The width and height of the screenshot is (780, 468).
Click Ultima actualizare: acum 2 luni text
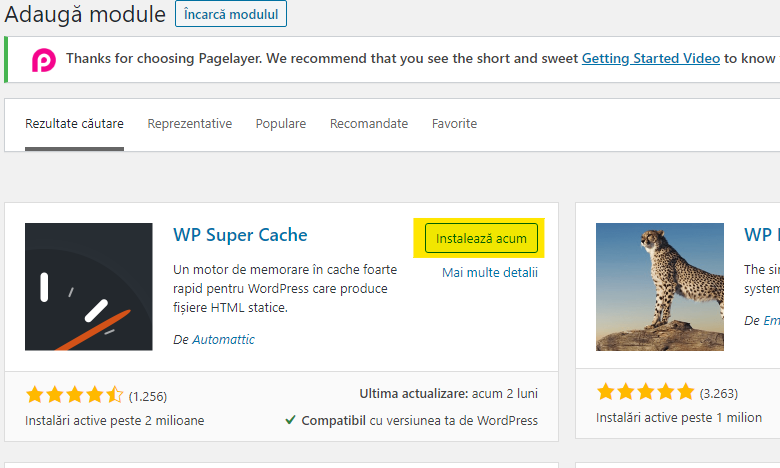point(448,394)
